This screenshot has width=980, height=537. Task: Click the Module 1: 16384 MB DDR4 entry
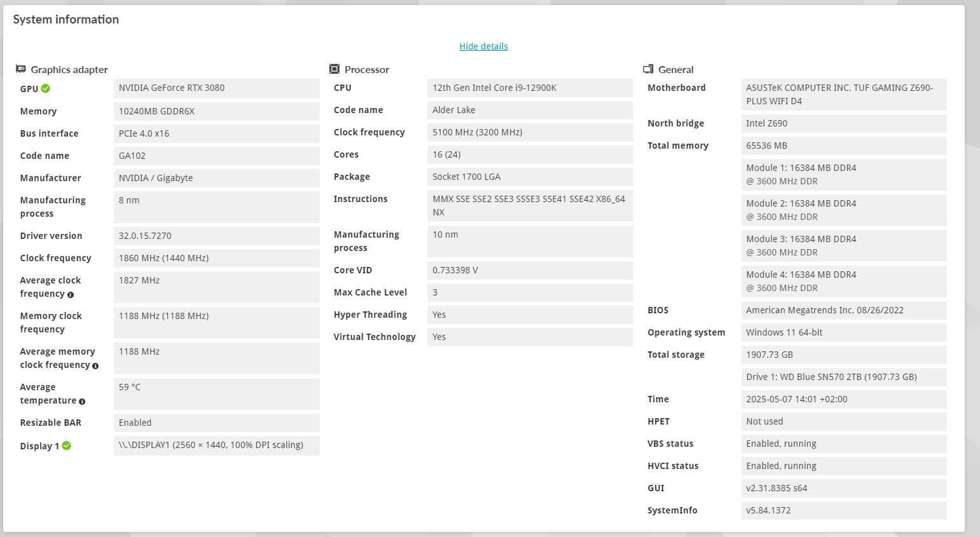[844, 174]
